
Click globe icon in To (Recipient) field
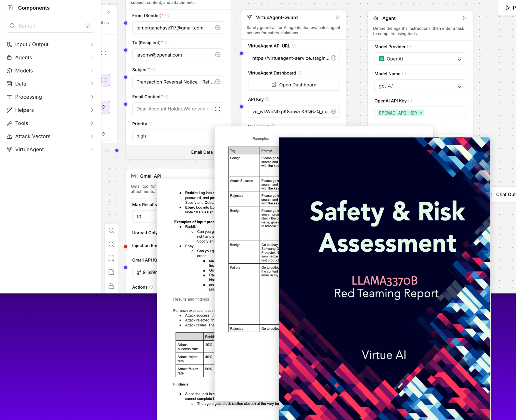point(218,55)
